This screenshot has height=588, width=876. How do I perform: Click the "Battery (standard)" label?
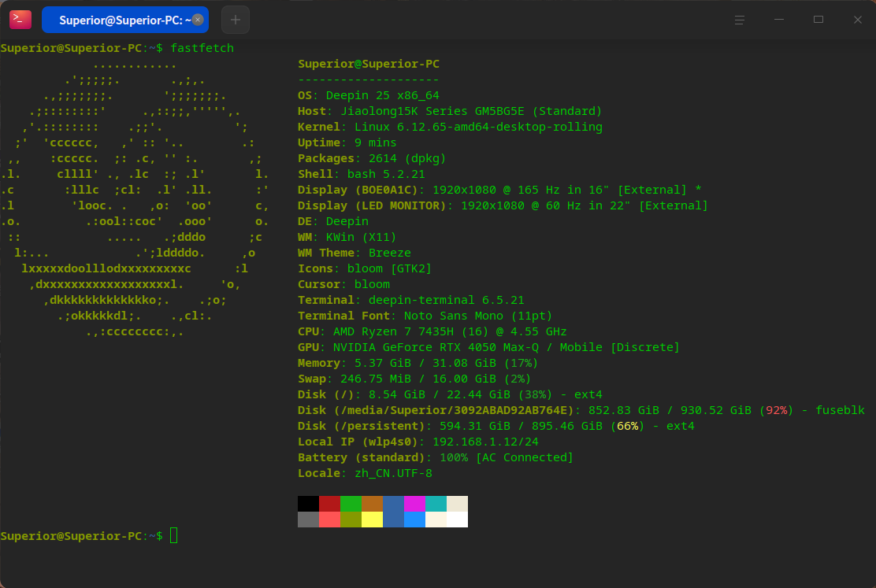(362, 457)
